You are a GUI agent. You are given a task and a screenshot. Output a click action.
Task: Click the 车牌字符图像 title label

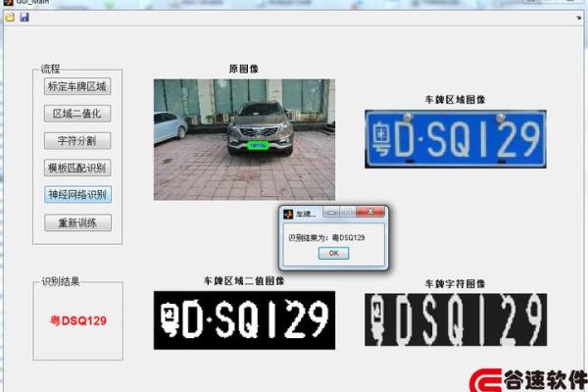click(456, 284)
